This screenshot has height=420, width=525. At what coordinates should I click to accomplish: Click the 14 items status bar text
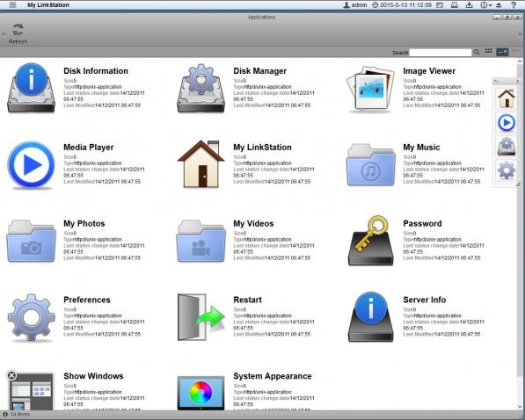click(19, 415)
